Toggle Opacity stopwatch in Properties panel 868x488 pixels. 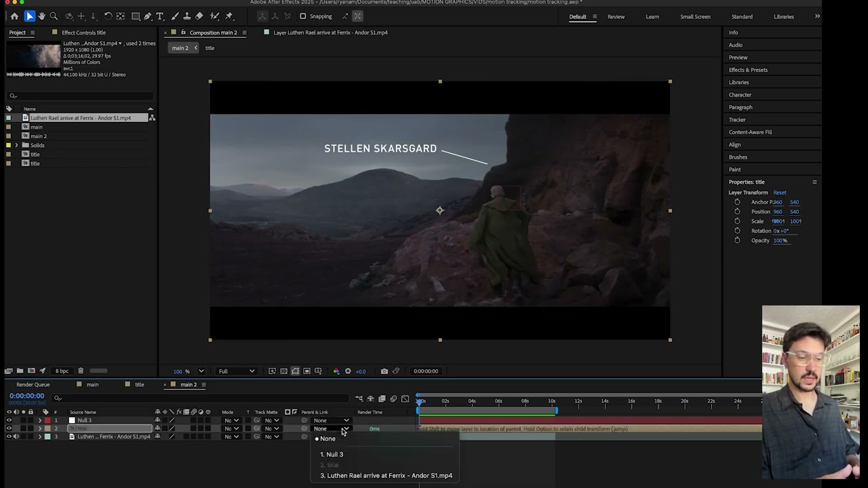click(x=737, y=240)
